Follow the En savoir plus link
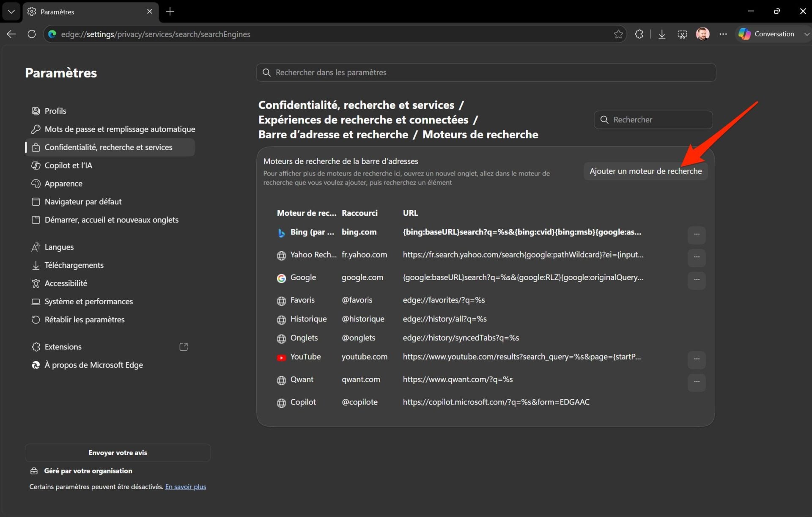 pos(186,487)
